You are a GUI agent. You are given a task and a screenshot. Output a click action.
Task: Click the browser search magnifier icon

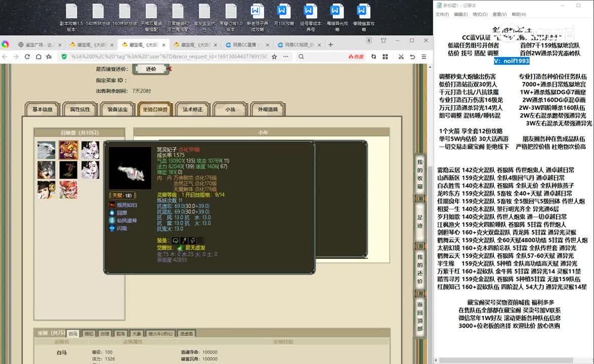[x=301, y=57]
